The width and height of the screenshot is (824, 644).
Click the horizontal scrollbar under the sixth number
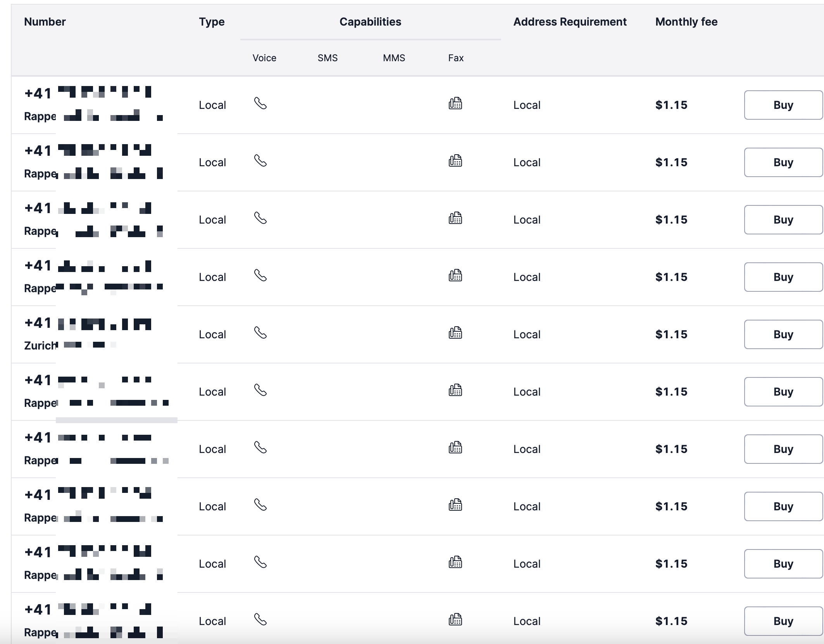tap(116, 420)
